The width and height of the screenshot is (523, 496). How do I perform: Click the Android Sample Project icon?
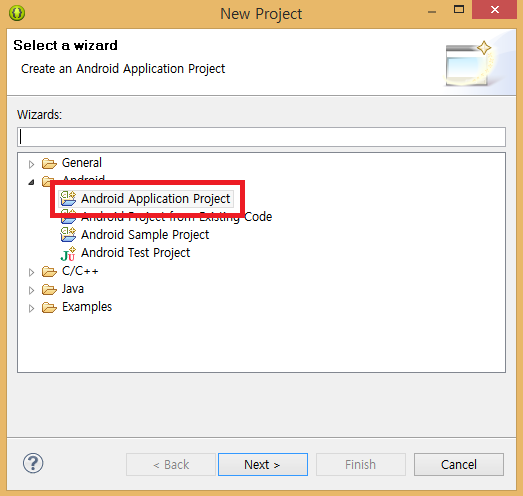click(x=68, y=234)
